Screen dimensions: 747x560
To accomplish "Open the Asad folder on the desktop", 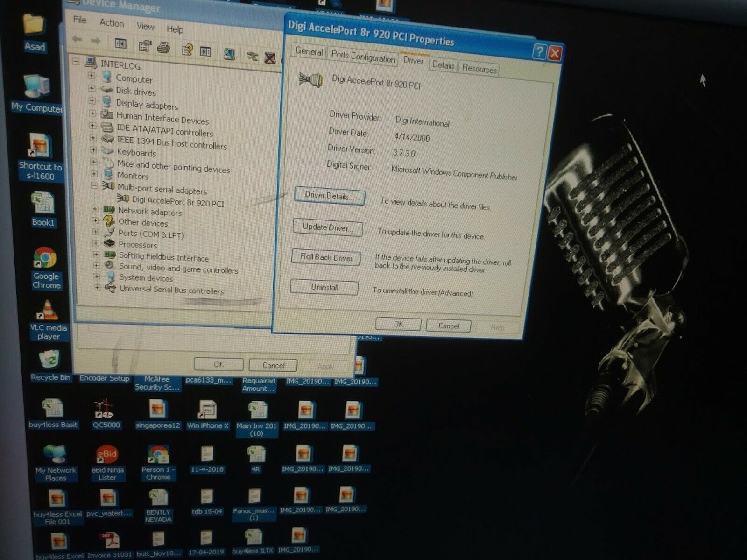I will (34, 32).
